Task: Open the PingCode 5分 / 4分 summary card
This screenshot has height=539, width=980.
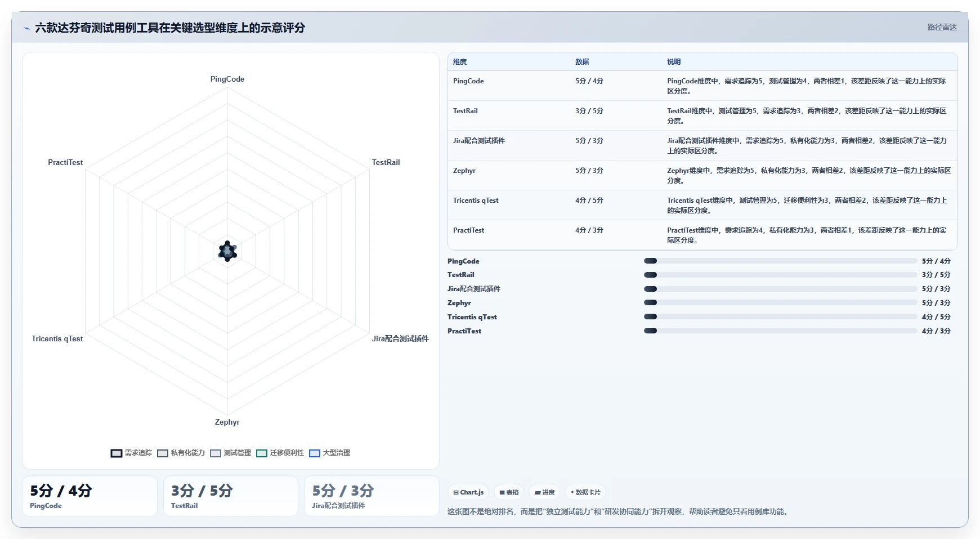Action: (x=90, y=496)
